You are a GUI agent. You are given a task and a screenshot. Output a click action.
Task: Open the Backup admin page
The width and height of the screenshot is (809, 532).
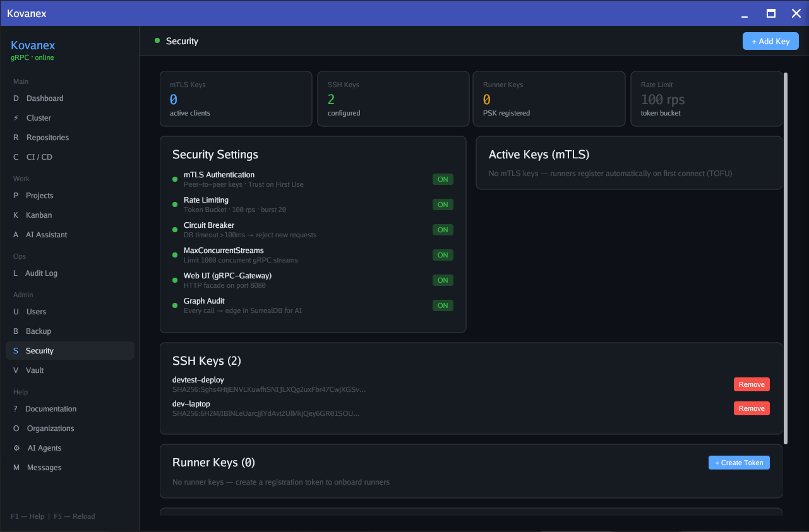click(37, 331)
